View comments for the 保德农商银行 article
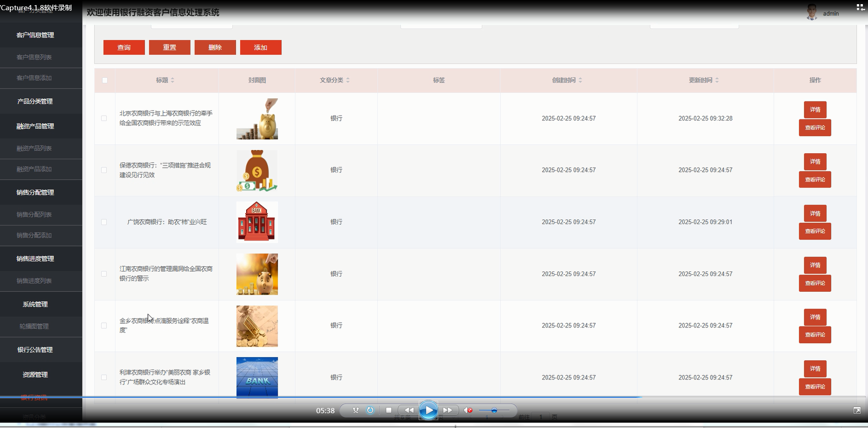The width and height of the screenshot is (868, 428). 815,179
